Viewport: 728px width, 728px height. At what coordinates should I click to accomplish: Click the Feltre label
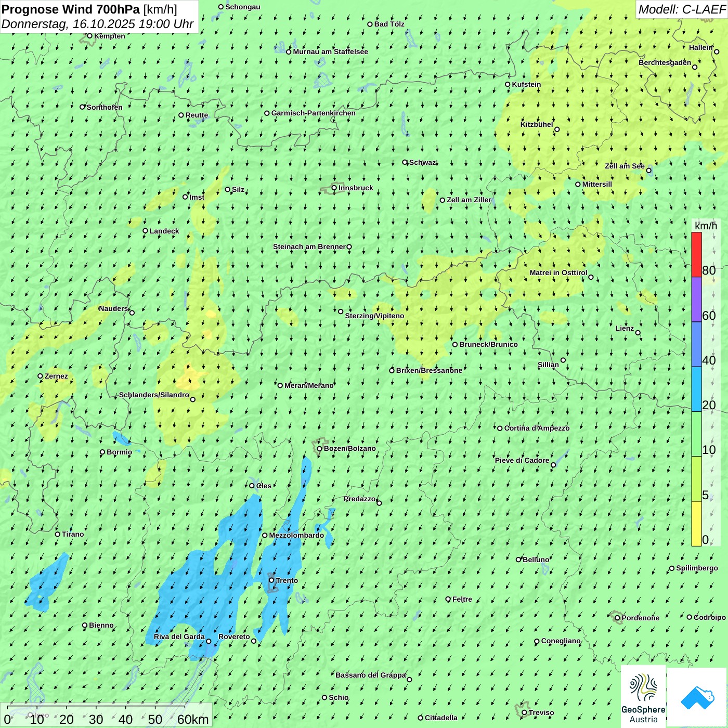(x=462, y=599)
